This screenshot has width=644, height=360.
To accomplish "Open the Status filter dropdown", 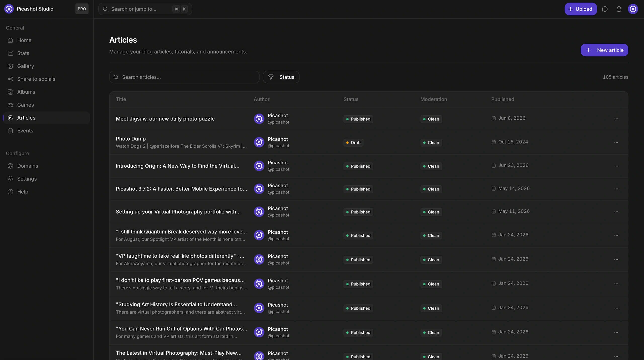I will tap(281, 77).
